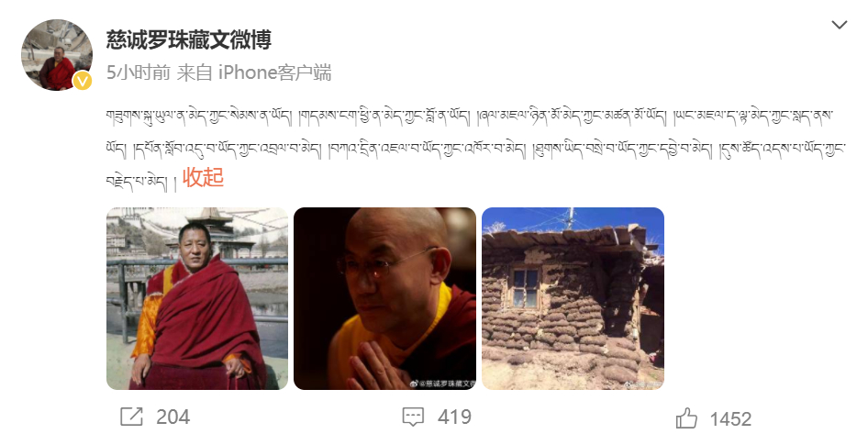The width and height of the screenshot is (868, 445).
Task: Click the iPhone客户端 source link
Action: [274, 72]
